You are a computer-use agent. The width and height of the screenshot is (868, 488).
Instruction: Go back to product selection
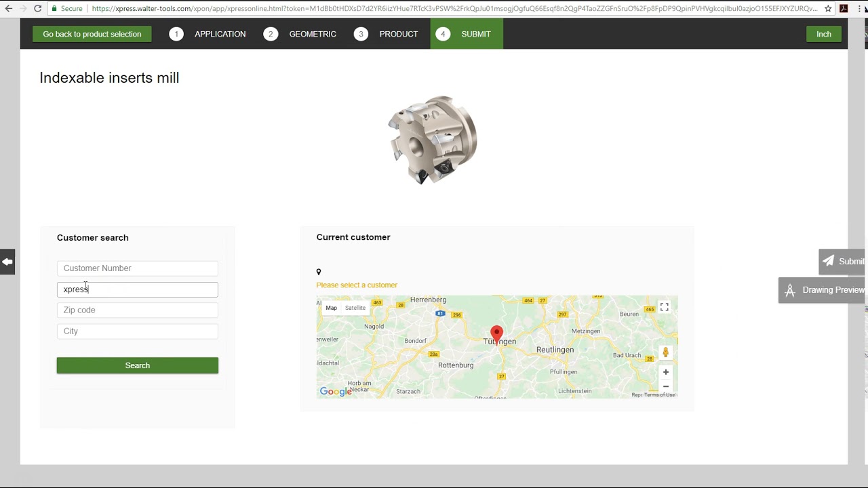coord(92,34)
